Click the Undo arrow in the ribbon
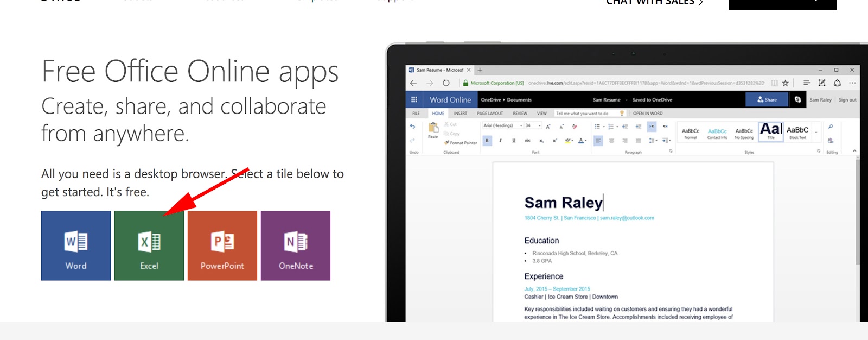Image resolution: width=868 pixels, height=340 pixels. point(412,127)
